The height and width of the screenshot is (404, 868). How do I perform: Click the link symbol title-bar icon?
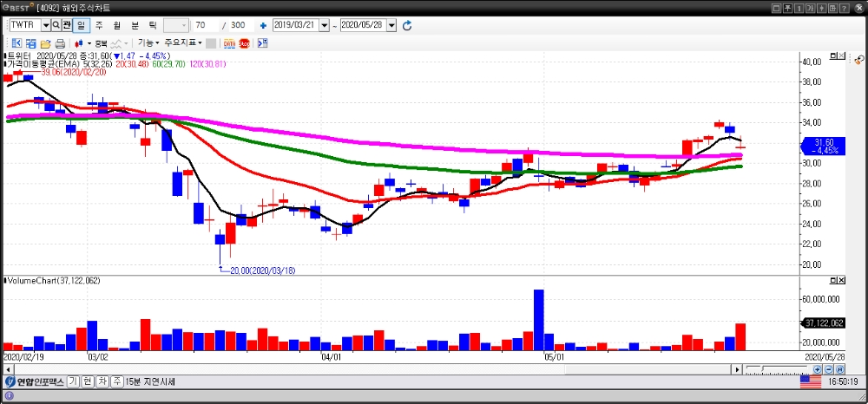(x=821, y=8)
